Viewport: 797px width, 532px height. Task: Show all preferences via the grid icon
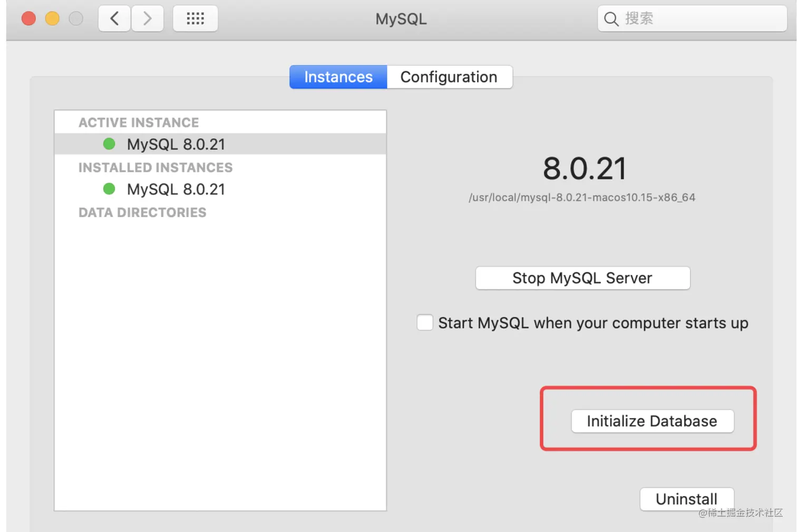[x=196, y=19]
